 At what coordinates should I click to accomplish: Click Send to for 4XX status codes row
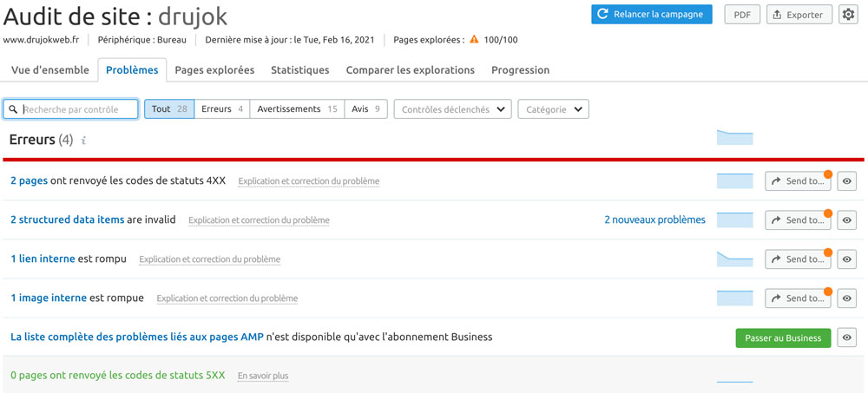798,181
